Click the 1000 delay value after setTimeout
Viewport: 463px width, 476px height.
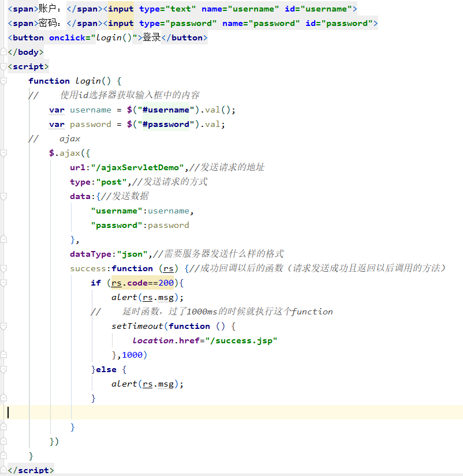[x=132, y=355]
